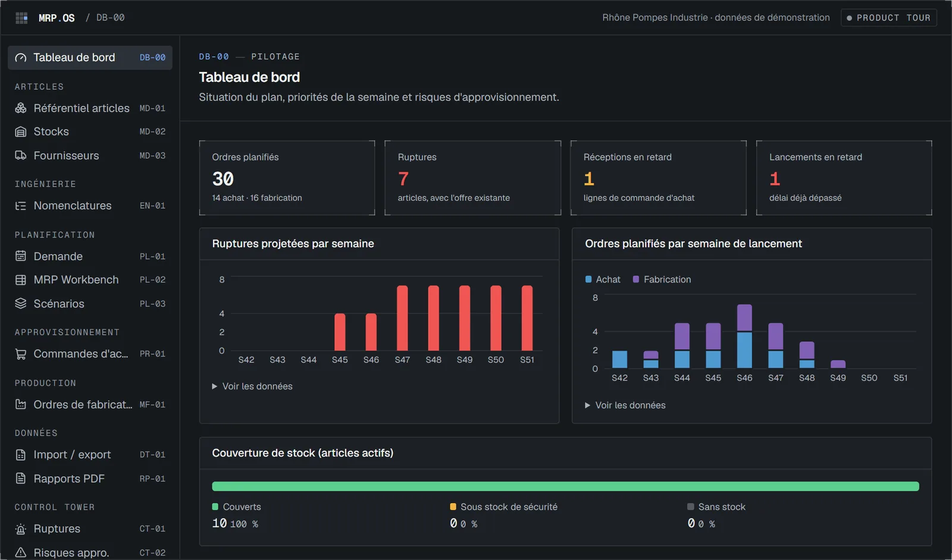Image resolution: width=952 pixels, height=560 pixels.
Task: Click the green stock coverage progress bar
Action: [x=565, y=486]
